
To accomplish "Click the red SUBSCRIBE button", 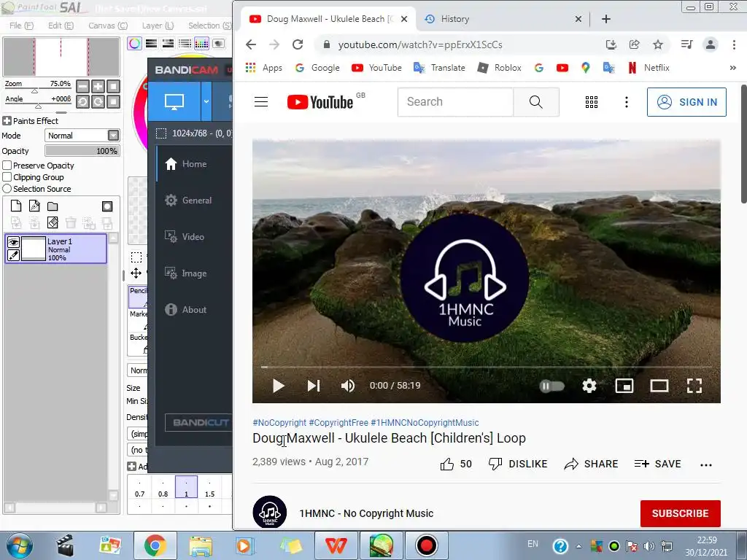I will coord(681,513).
